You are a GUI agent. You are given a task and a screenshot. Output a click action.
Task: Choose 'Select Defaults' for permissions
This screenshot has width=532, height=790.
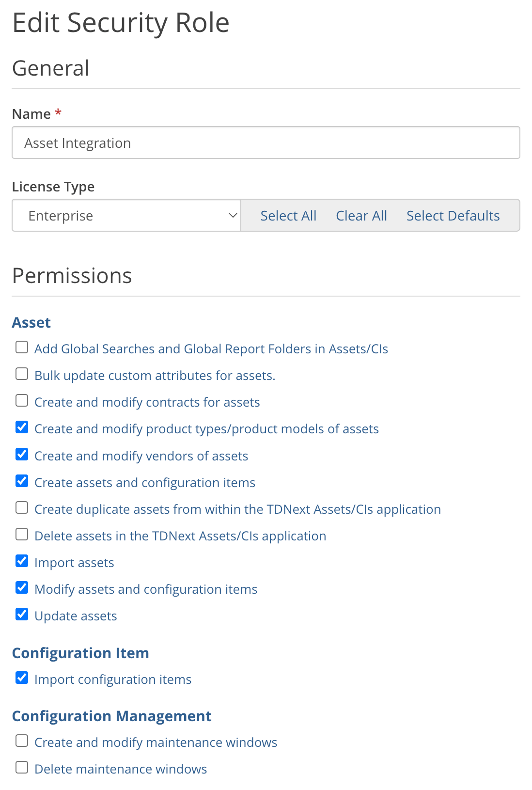click(453, 215)
